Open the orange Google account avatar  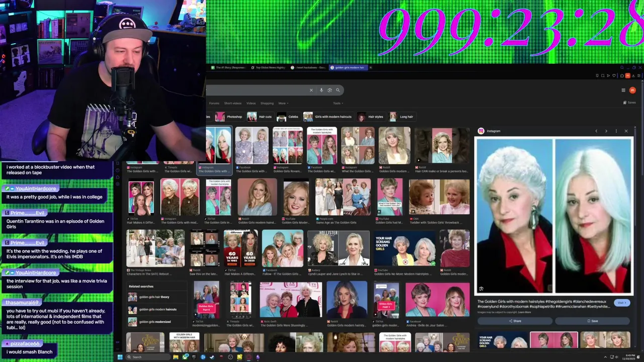(x=632, y=90)
